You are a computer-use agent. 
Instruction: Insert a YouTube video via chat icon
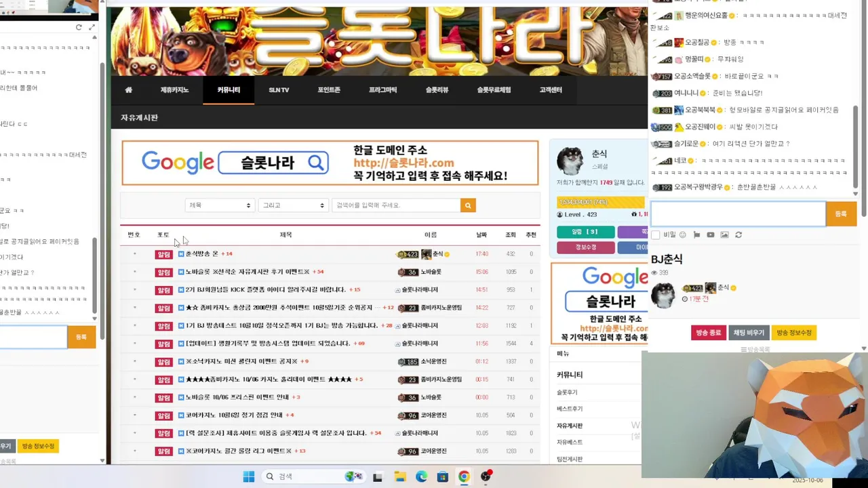710,235
